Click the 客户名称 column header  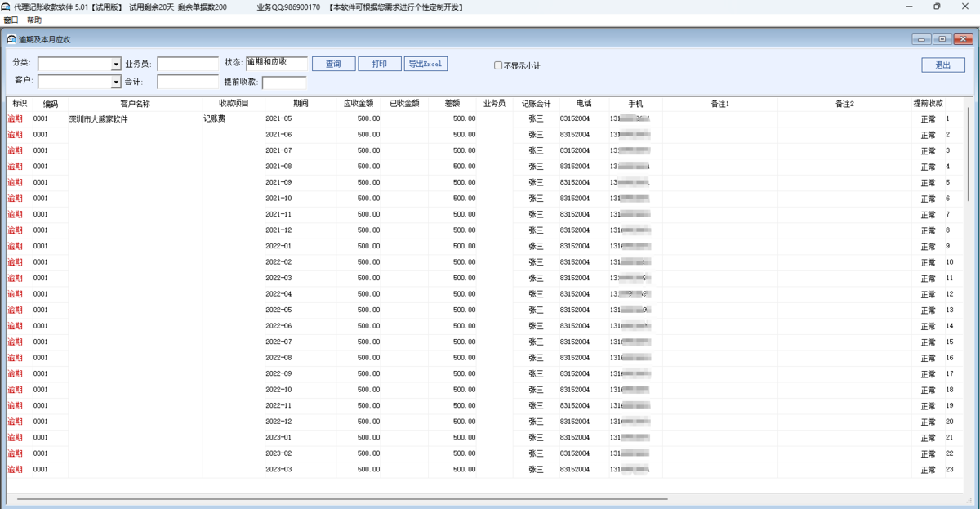136,104
